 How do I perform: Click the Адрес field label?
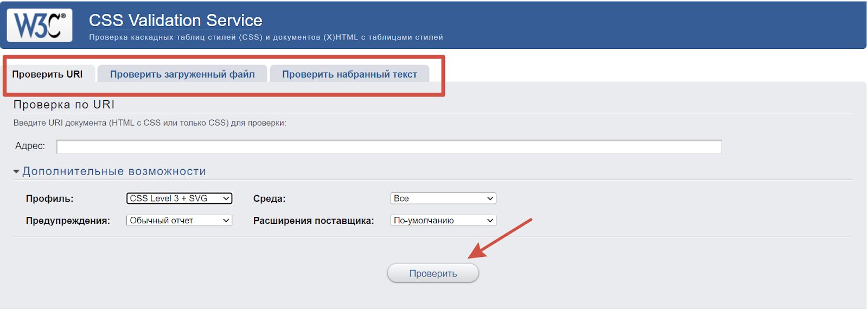click(30, 146)
